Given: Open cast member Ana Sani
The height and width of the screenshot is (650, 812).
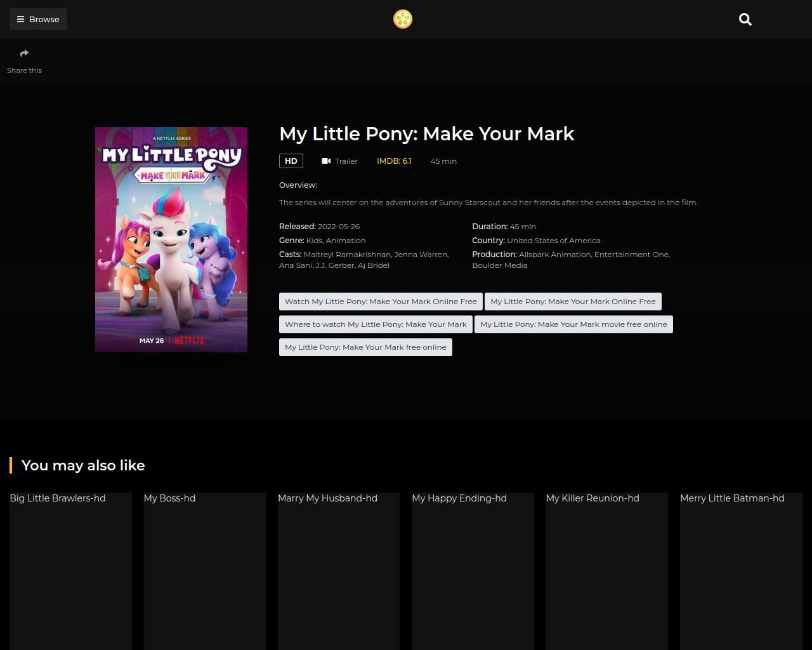Looking at the screenshot, I should [x=295, y=265].
